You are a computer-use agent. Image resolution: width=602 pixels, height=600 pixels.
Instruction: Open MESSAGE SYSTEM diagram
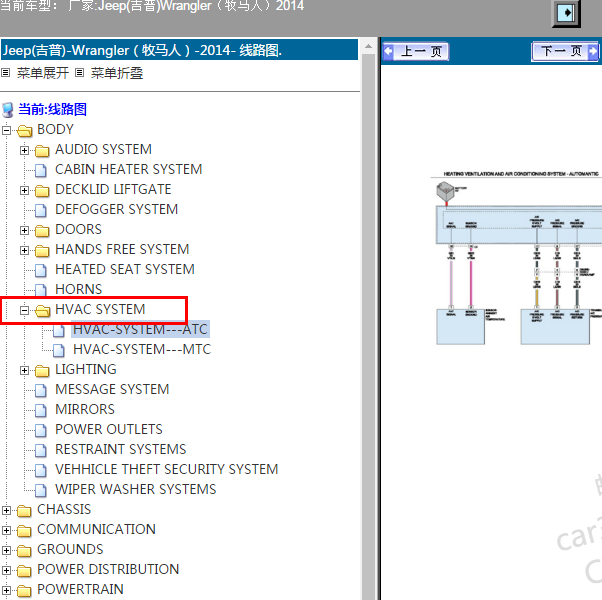pyautogui.click(x=112, y=389)
